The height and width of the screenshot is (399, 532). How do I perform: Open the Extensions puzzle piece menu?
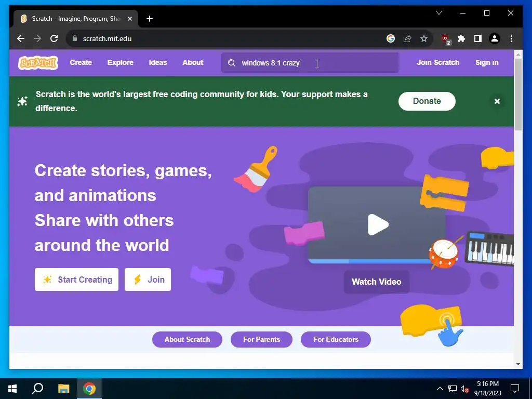(461, 38)
